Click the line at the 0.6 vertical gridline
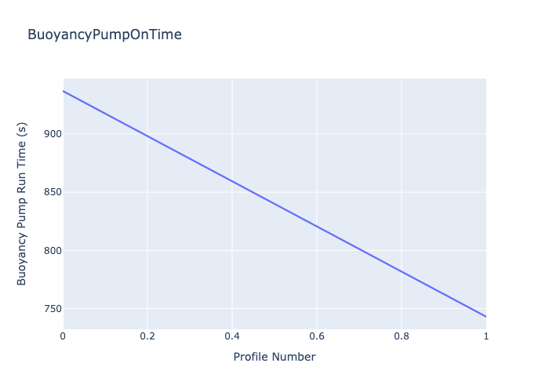The width and height of the screenshot is (549, 392). point(317,226)
